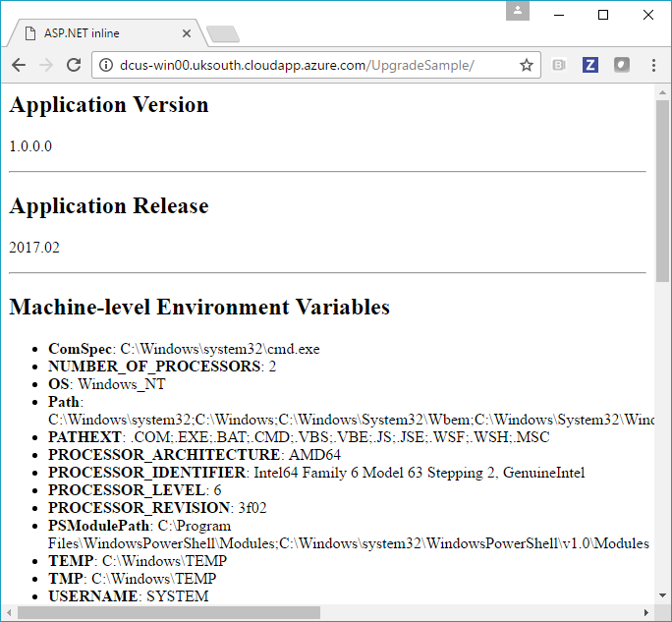Click the USERNAME: SYSTEM entry
This screenshot has height=622, width=672.
click(129, 595)
